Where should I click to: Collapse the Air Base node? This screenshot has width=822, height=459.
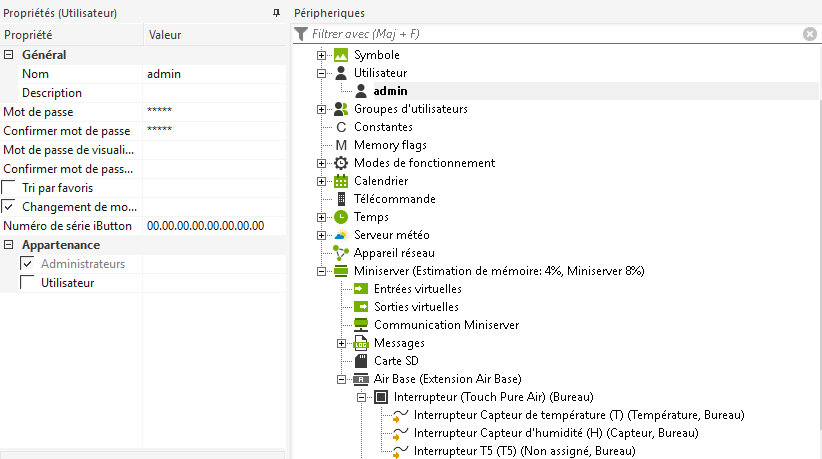341,379
